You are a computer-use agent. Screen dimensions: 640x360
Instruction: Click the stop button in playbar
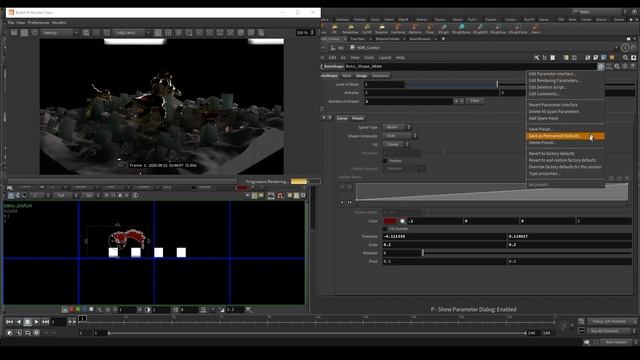click(x=27, y=322)
